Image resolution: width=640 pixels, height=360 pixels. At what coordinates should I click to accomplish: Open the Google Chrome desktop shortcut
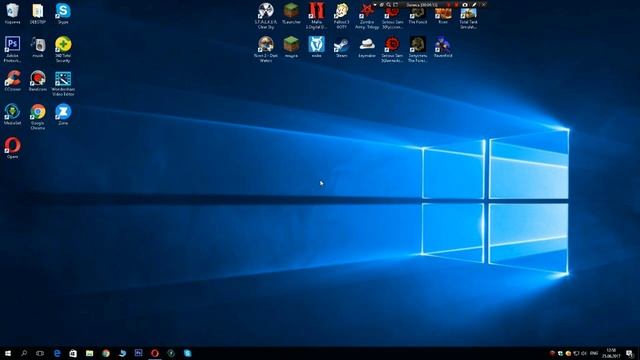coord(38,117)
